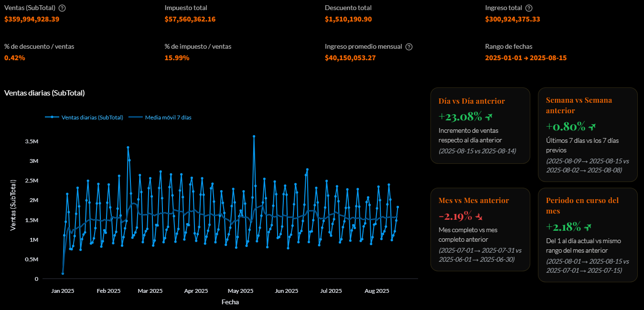This screenshot has height=310, width=644.
Task: Click the Ventas diarias (SubTotal) chart title
Action: point(44,93)
